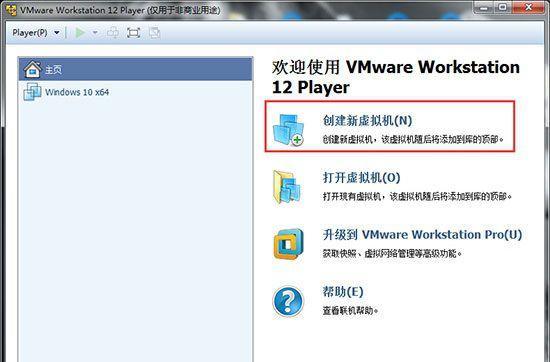Click the Windows 10 x64 VM icon
This screenshot has width=550, height=362.
tap(32, 92)
